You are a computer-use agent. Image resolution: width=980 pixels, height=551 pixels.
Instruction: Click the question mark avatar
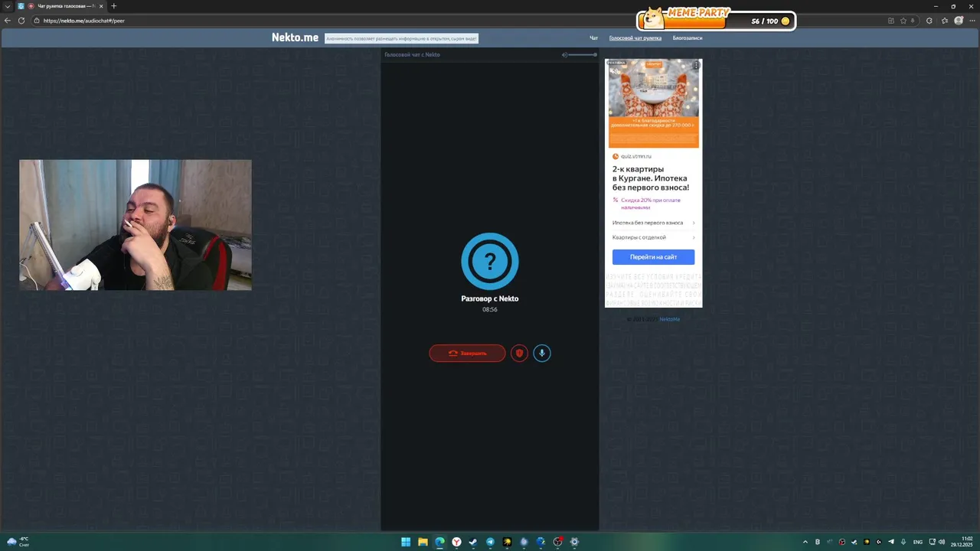490,262
